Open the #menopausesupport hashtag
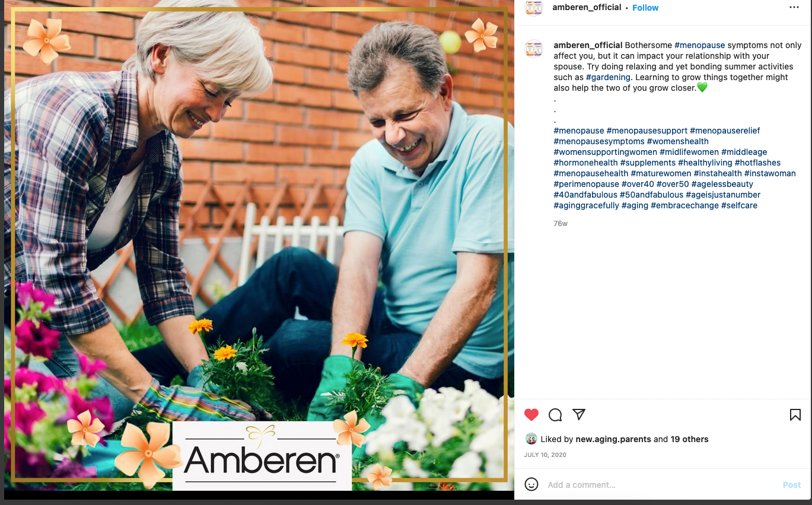Screen dimensions: 812x505 click(x=647, y=131)
